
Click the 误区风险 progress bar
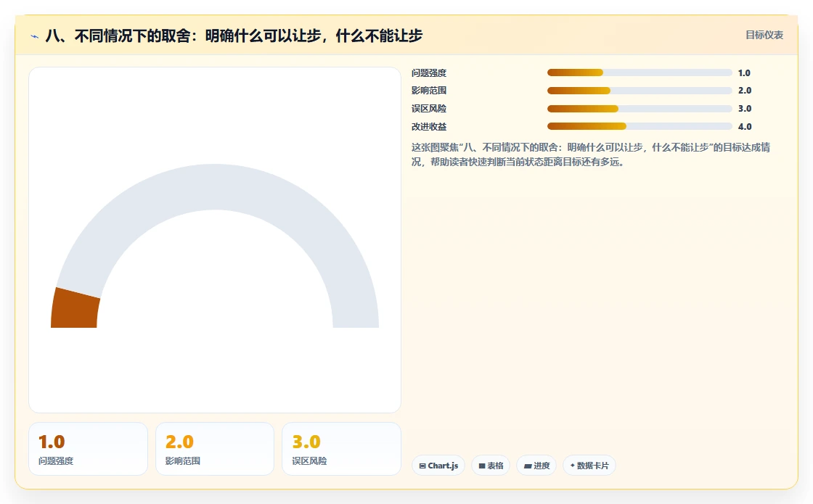click(x=640, y=109)
